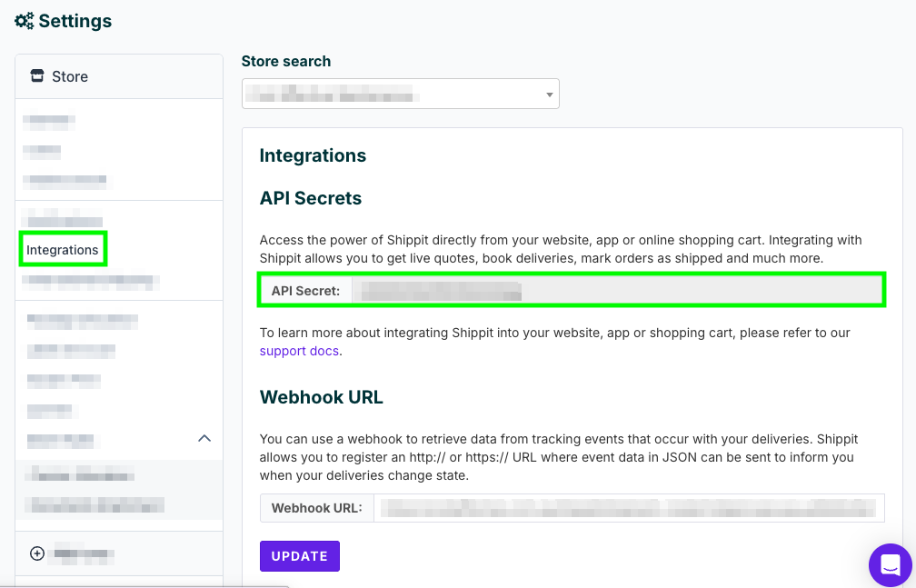Click the Webhook URL input field
The width and height of the screenshot is (916, 588).
(x=629, y=508)
